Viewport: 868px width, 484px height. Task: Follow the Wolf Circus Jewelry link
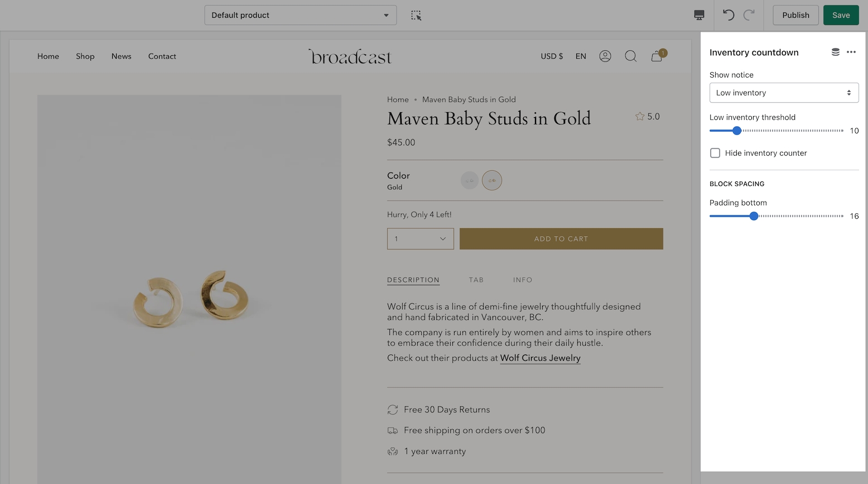click(x=540, y=358)
